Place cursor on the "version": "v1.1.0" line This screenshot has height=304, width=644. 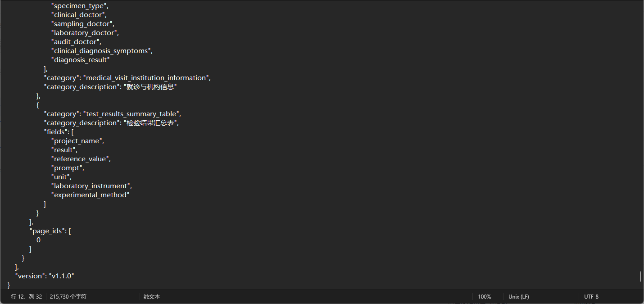[x=45, y=276]
